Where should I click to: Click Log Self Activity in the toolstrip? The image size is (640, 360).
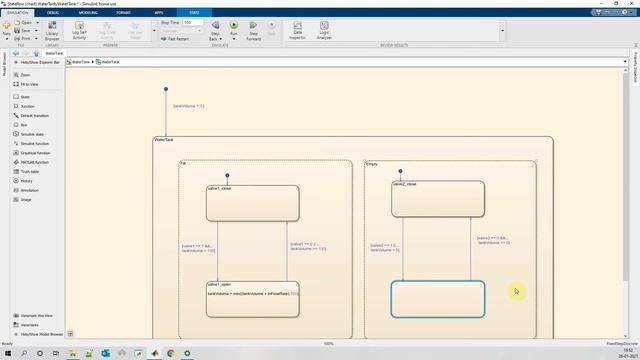79,31
